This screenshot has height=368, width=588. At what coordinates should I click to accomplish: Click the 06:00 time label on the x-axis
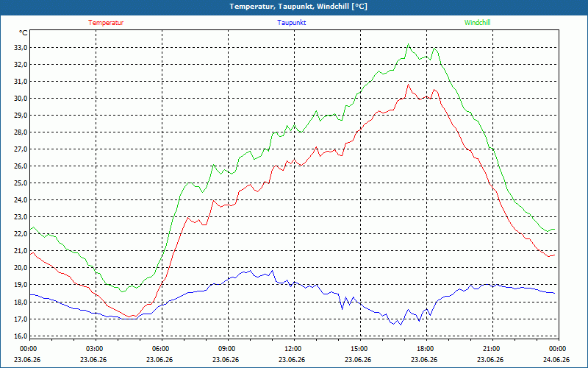(x=159, y=349)
